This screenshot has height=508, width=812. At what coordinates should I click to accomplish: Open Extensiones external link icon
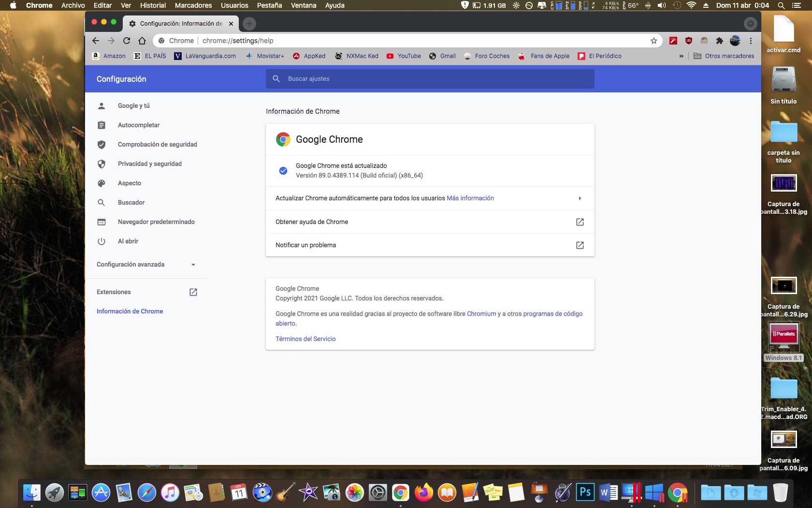[193, 292]
